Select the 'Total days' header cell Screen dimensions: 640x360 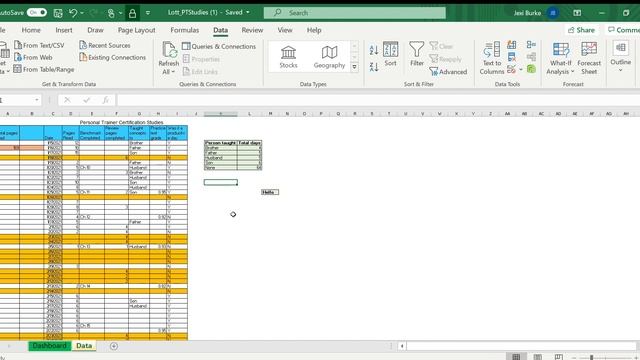pos(249,143)
